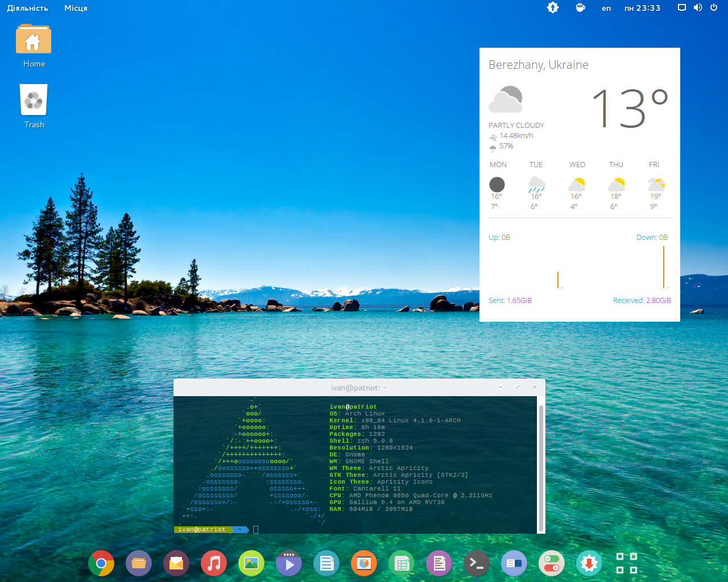Click the Resolution: 1280x1024 line
The image size is (728, 582).
point(371,448)
